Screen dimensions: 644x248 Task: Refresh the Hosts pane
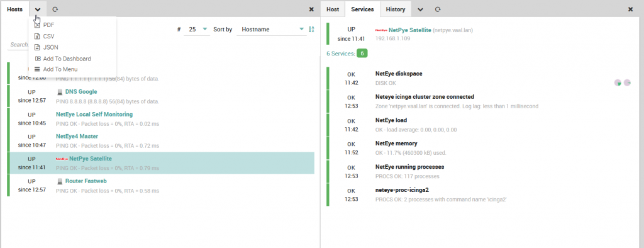click(x=55, y=9)
